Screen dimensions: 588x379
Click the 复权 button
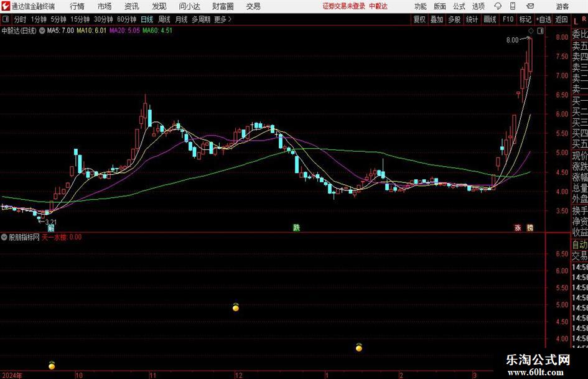419,19
